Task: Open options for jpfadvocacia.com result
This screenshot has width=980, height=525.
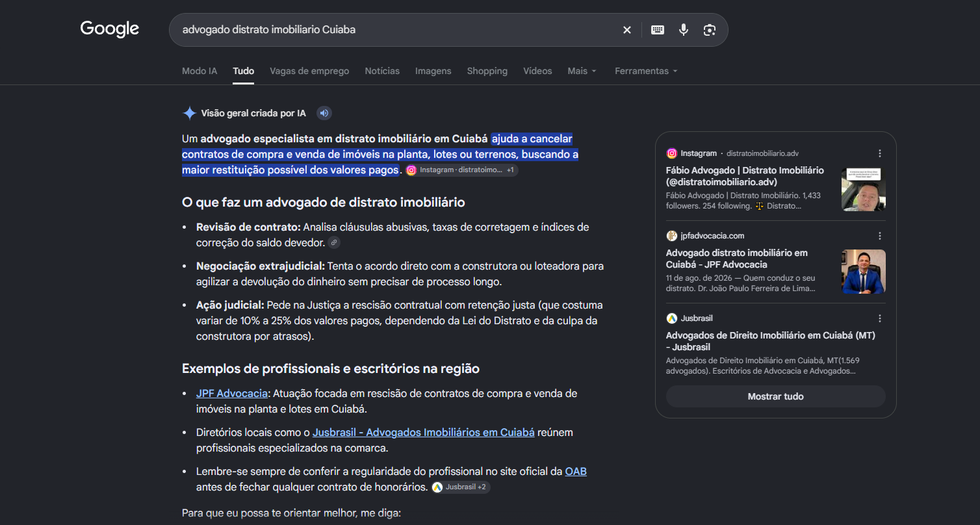Action: coord(880,236)
